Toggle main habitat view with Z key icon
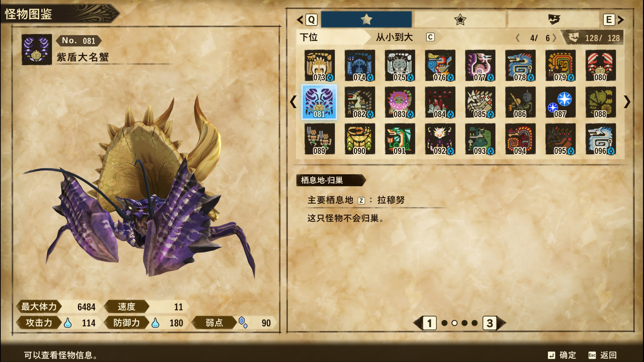 click(x=361, y=201)
